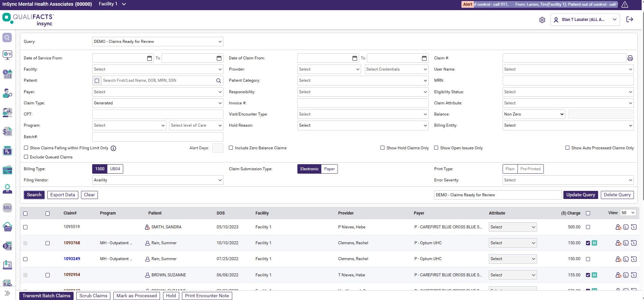Screen dimensions: 644x300
Task: Open the credit card payments sidebar icon
Action: click(x=7, y=170)
